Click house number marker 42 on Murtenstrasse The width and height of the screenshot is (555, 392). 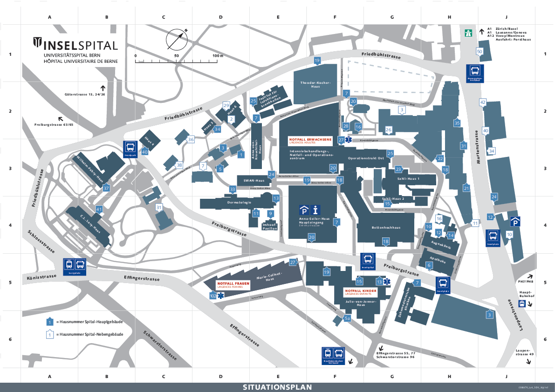[483, 102]
